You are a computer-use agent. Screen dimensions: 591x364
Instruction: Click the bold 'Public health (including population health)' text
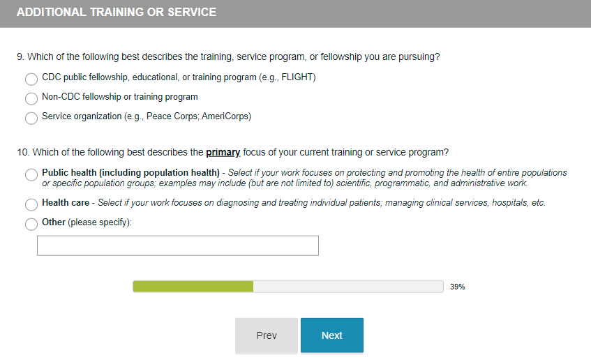(x=130, y=172)
